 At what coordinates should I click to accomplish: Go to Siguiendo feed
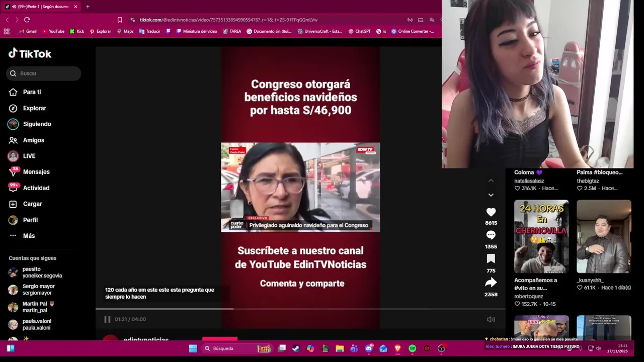(30, 124)
